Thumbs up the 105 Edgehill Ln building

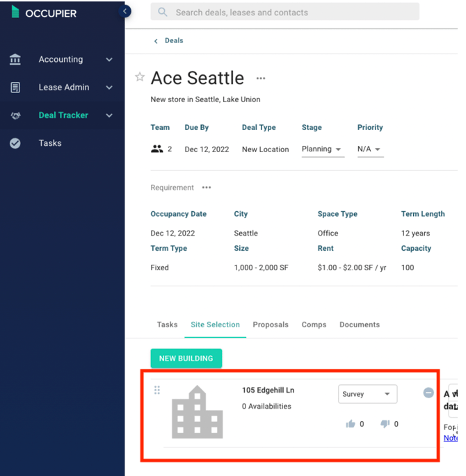(x=351, y=424)
